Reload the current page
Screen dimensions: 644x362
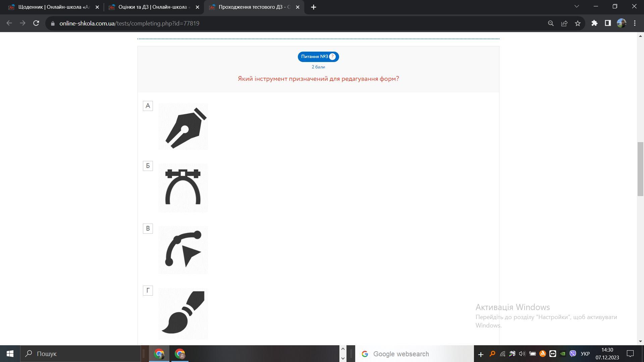(x=36, y=23)
